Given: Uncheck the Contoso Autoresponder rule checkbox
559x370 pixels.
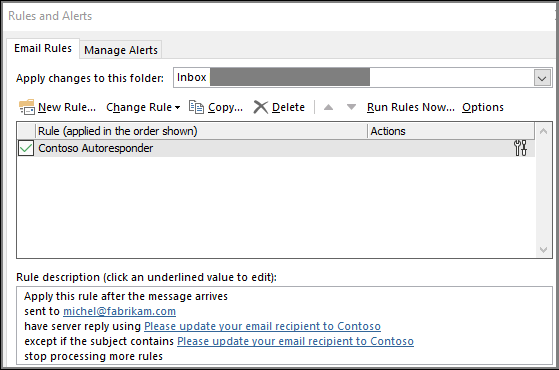Looking at the screenshot, I should pos(26,148).
